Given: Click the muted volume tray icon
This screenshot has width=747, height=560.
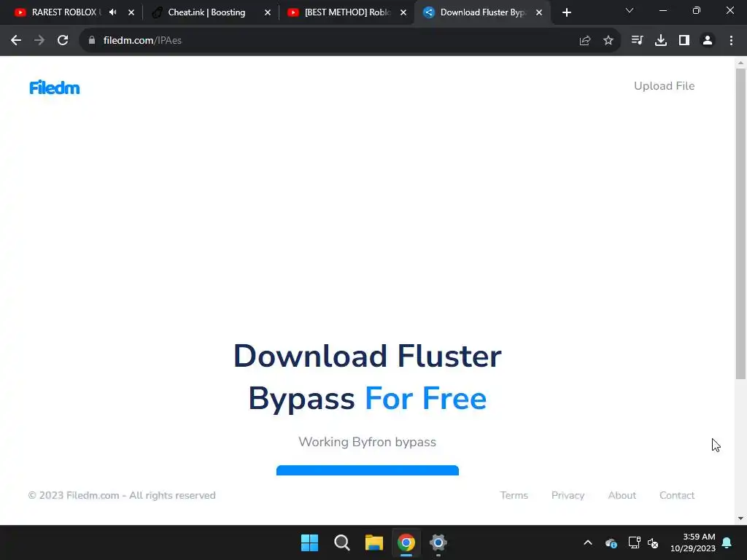Looking at the screenshot, I should click(x=653, y=542).
